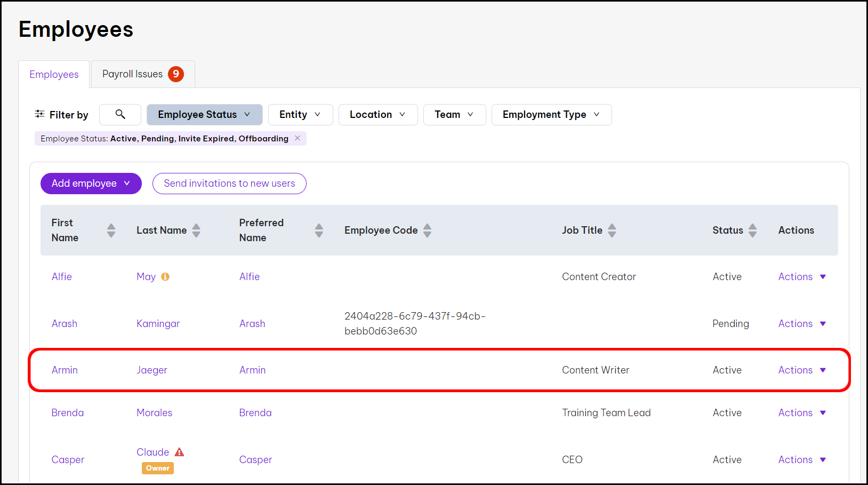Sort by Preferred Name column arrows
Viewport: 868px width, 485px height.
319,230
